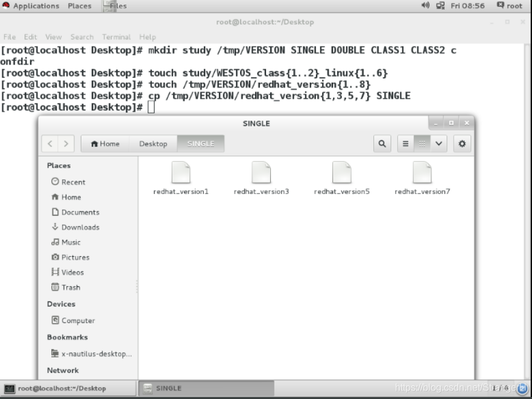The width and height of the screenshot is (532, 399).
Task: Open the Terminal menu in terminal window
Action: 116,37
